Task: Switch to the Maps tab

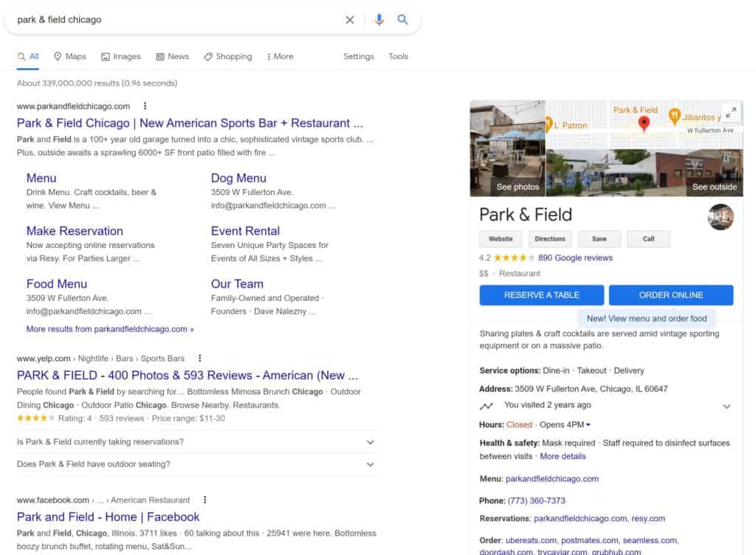Action: pyautogui.click(x=70, y=56)
